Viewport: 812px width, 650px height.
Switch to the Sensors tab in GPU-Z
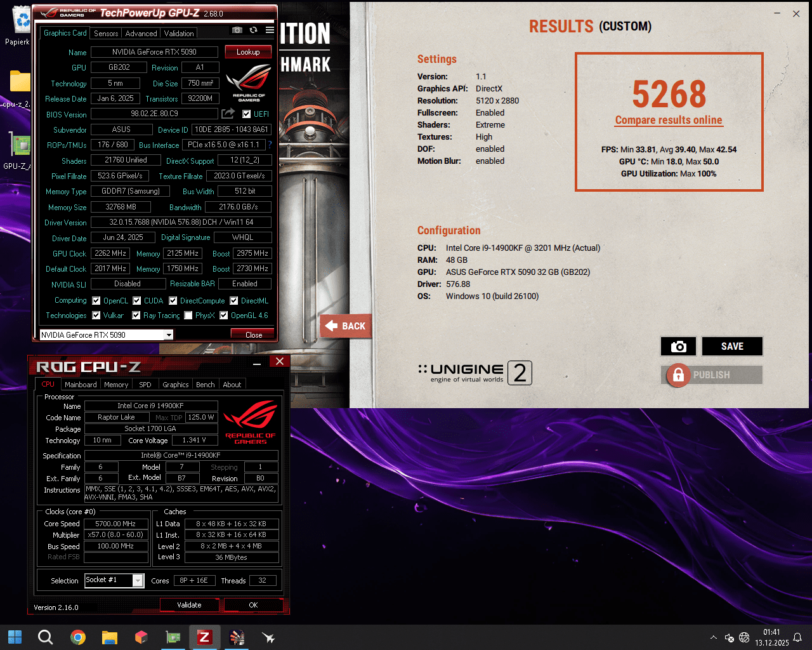106,34
